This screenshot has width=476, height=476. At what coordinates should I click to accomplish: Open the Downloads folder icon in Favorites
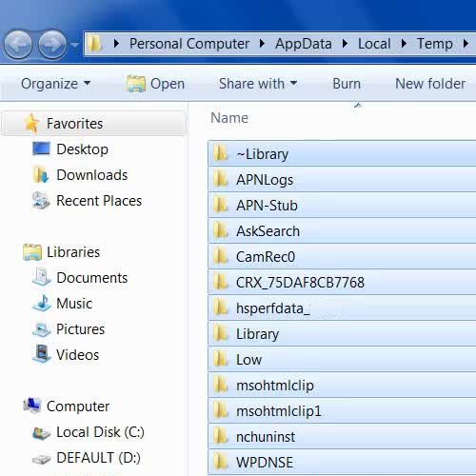(x=41, y=174)
